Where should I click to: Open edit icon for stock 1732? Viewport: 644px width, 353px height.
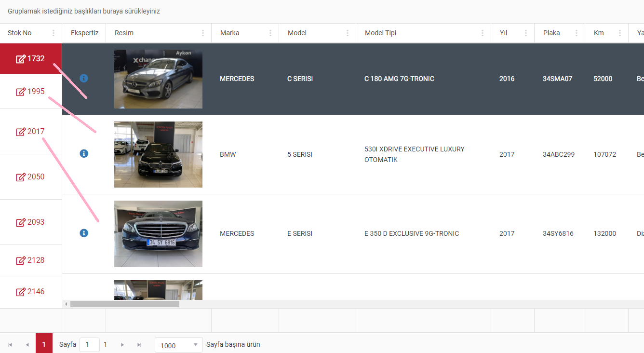click(21, 59)
